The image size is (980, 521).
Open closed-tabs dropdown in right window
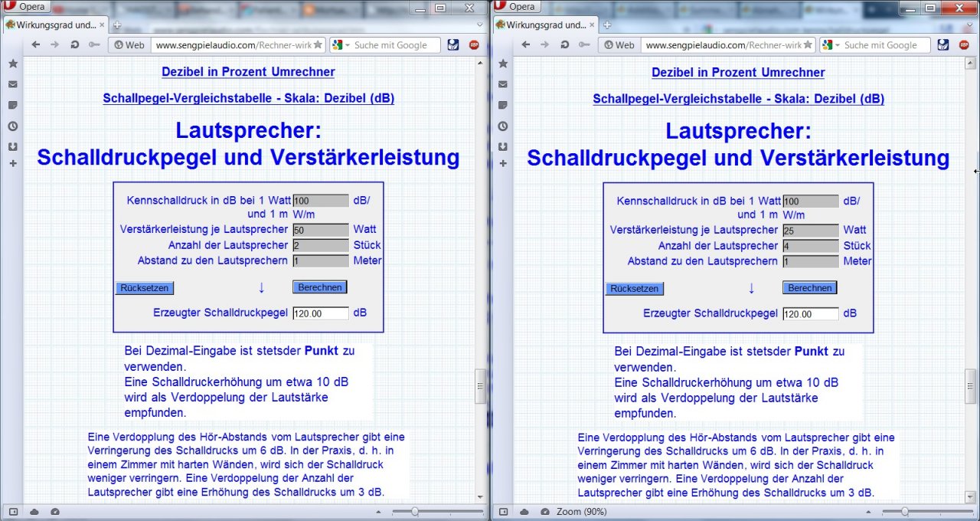pos(969,25)
